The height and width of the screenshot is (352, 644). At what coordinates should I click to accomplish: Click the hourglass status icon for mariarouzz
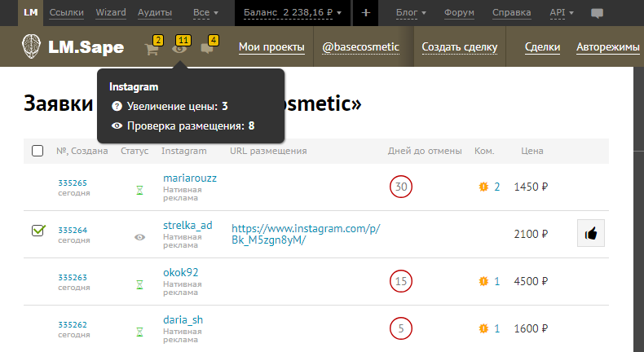coord(139,190)
